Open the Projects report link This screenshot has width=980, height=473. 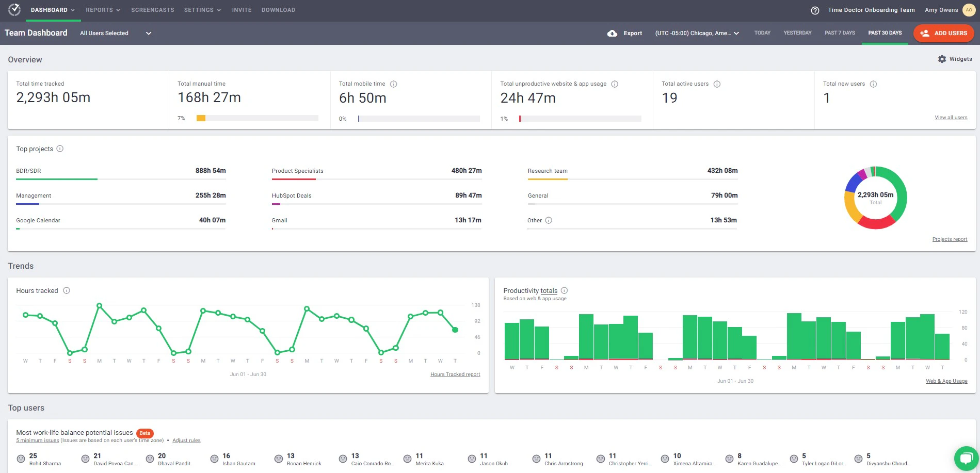click(950, 239)
